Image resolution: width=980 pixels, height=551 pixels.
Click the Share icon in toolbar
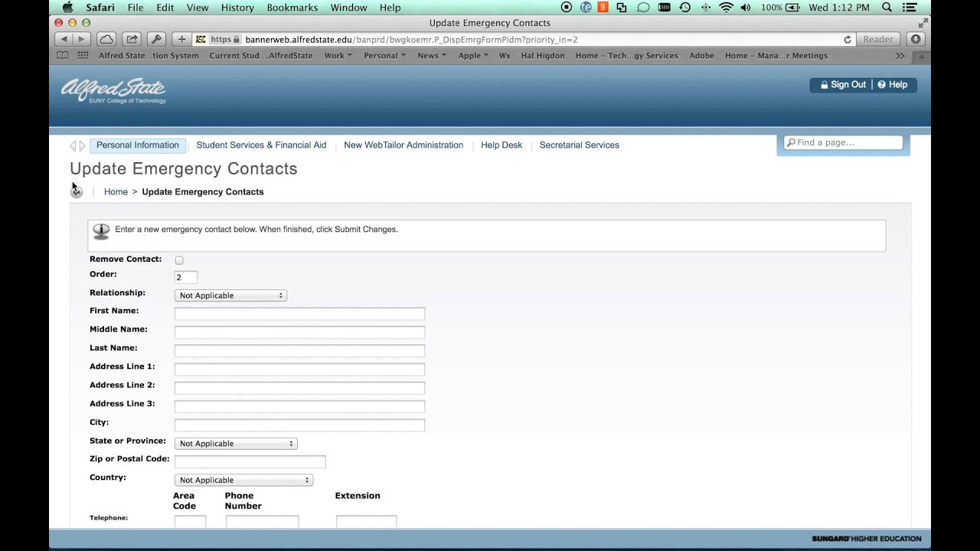pyautogui.click(x=132, y=39)
